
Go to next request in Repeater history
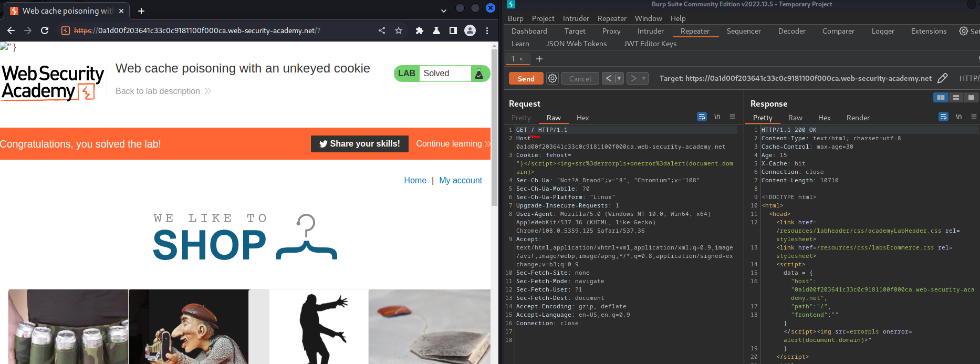coord(633,78)
